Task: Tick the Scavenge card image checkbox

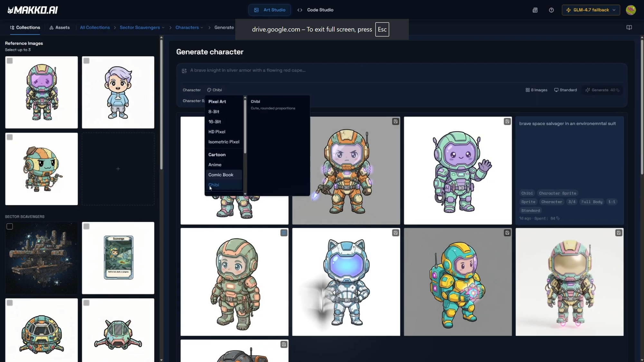Action: pyautogui.click(x=86, y=227)
